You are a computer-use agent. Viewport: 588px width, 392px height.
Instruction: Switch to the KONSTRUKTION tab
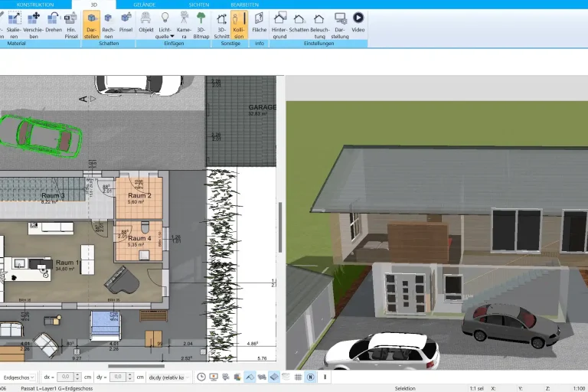35,5
